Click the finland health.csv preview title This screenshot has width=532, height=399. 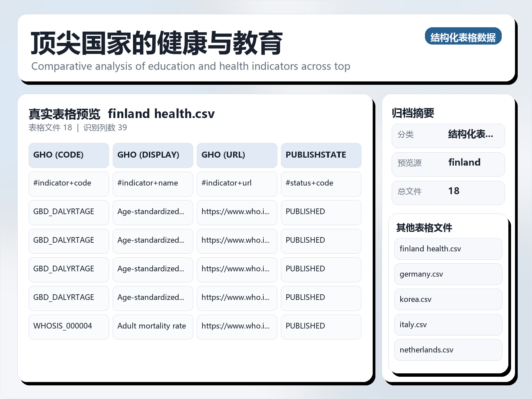point(162,114)
